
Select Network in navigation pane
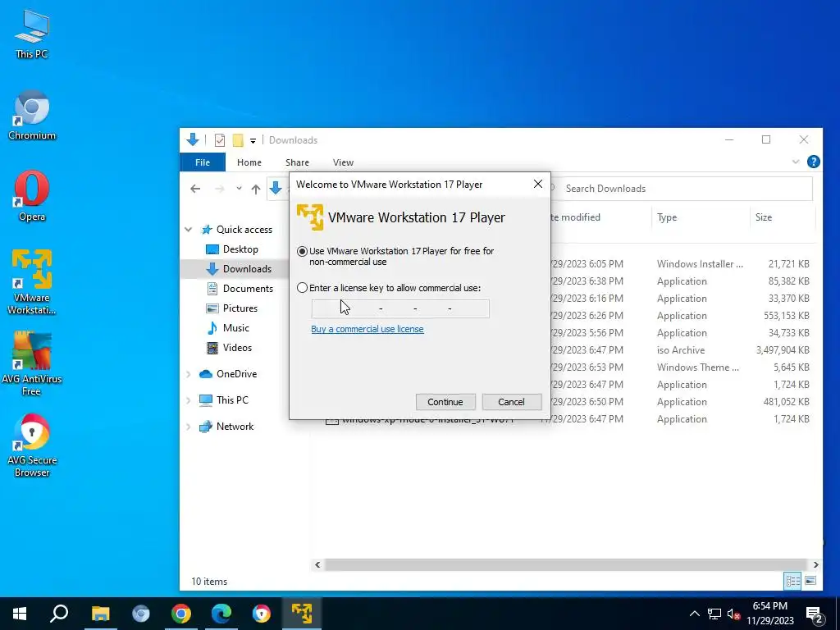[235, 427]
